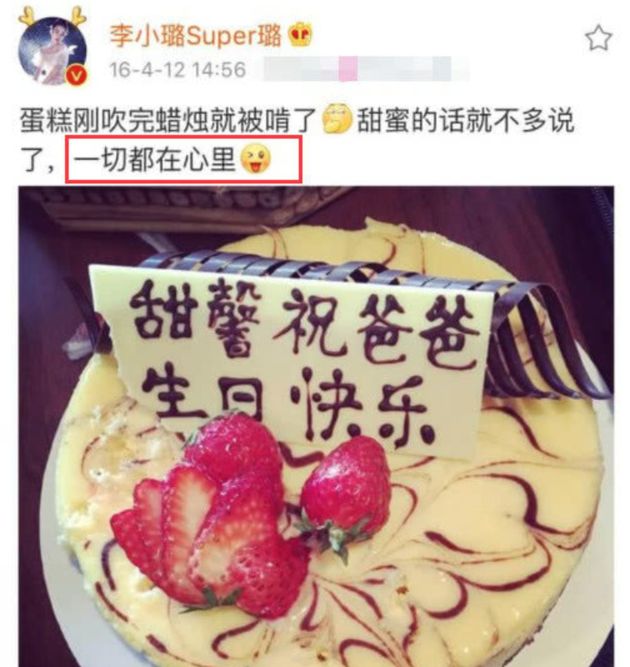Open the 李小璐Super璐 username link
This screenshot has height=667, width=630.
click(196, 35)
